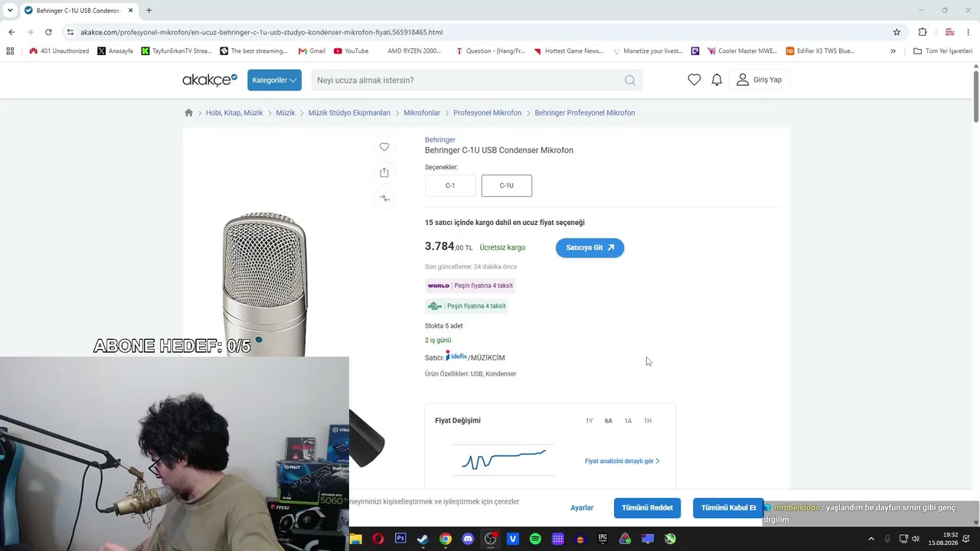Click the page vertical scrollbar thumb
This screenshot has height=551, width=980.
point(976,96)
